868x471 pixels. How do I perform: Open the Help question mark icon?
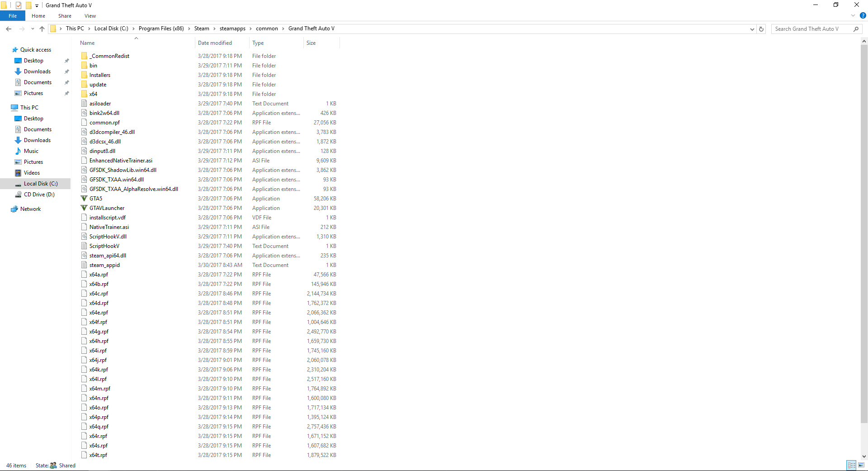click(x=863, y=15)
